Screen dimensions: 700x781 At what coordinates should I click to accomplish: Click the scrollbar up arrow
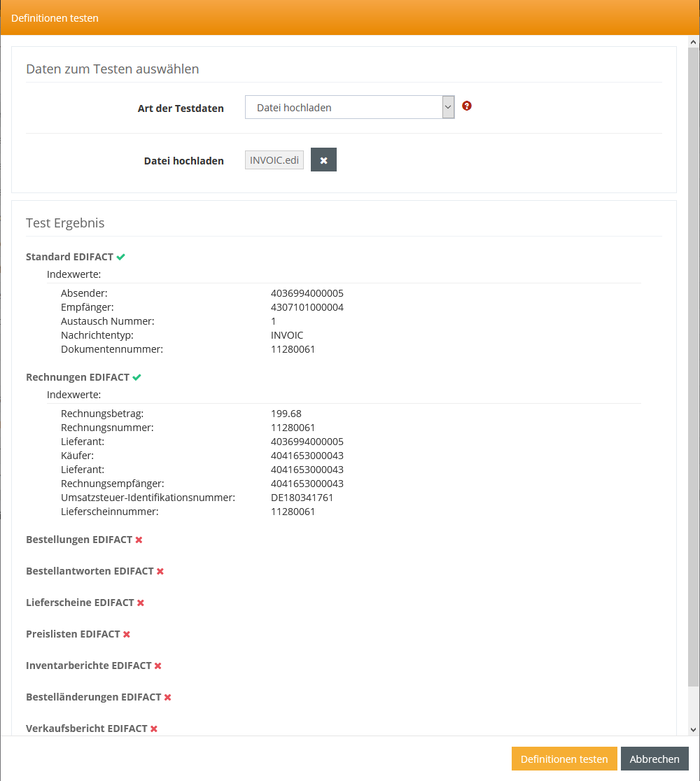coord(694,42)
